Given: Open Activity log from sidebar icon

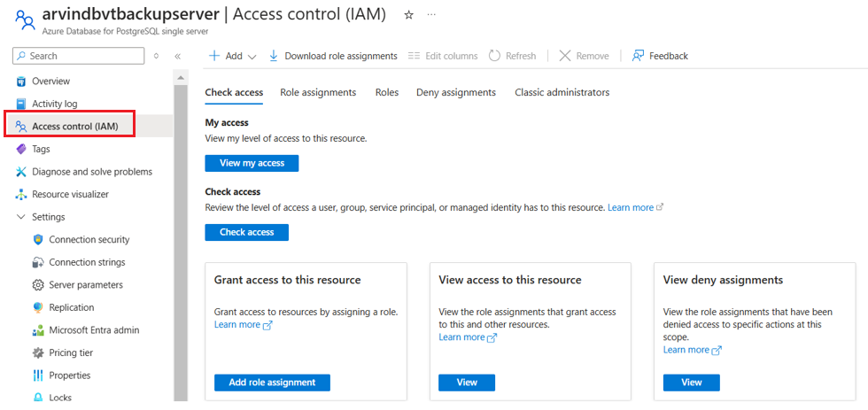Looking at the screenshot, I should 21,104.
